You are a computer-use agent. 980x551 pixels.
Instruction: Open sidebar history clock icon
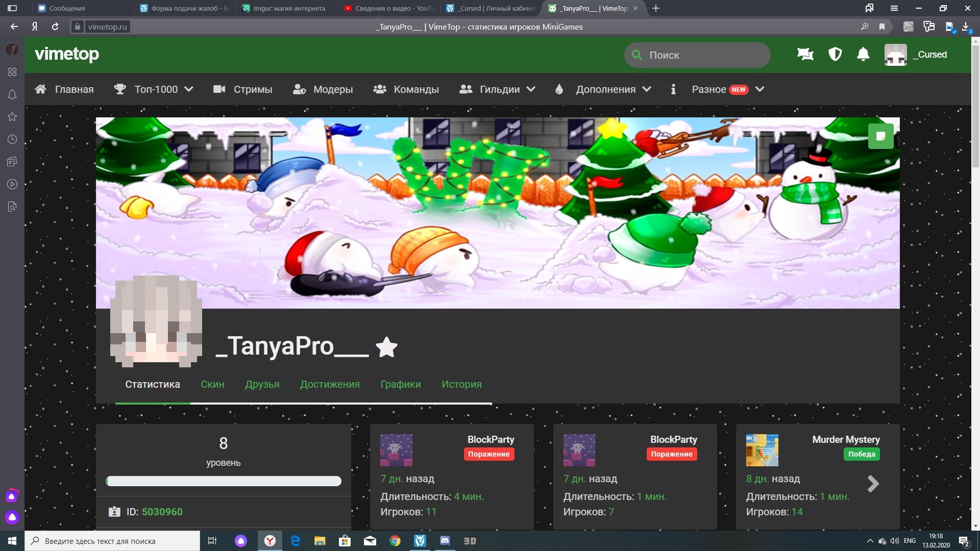(12, 139)
